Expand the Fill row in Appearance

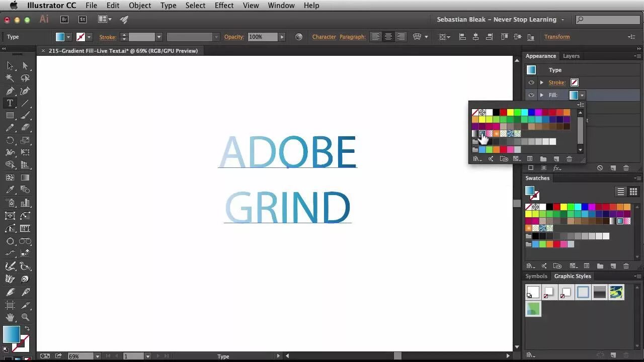pos(542,95)
